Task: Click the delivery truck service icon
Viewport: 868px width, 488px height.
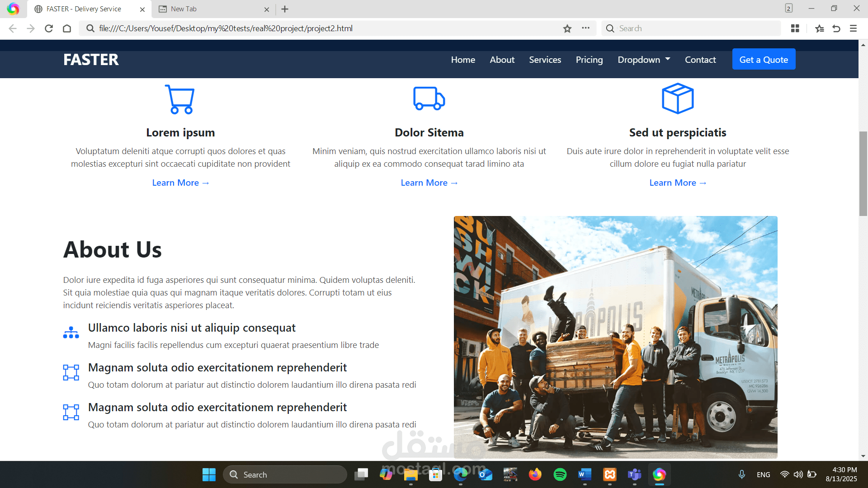Action: coord(429,99)
